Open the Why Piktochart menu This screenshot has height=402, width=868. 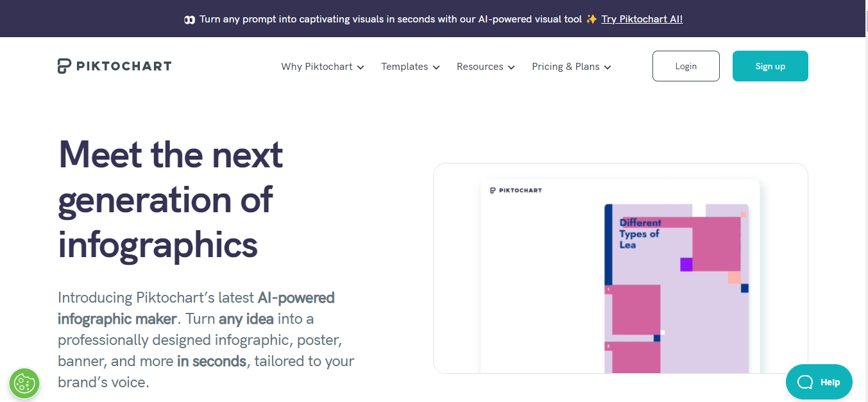(x=323, y=67)
